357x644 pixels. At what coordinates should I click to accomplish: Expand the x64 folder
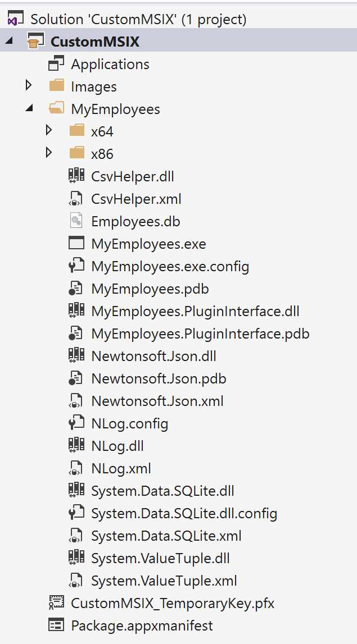pos(49,130)
